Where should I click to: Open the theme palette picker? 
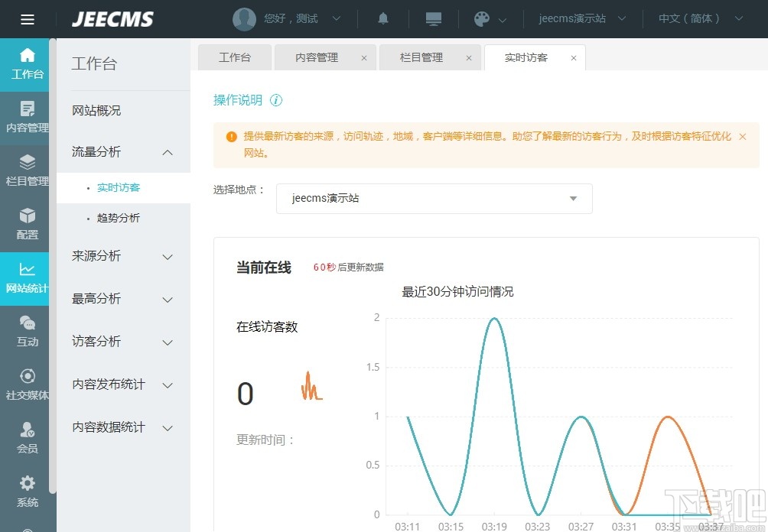pyautogui.click(x=483, y=18)
